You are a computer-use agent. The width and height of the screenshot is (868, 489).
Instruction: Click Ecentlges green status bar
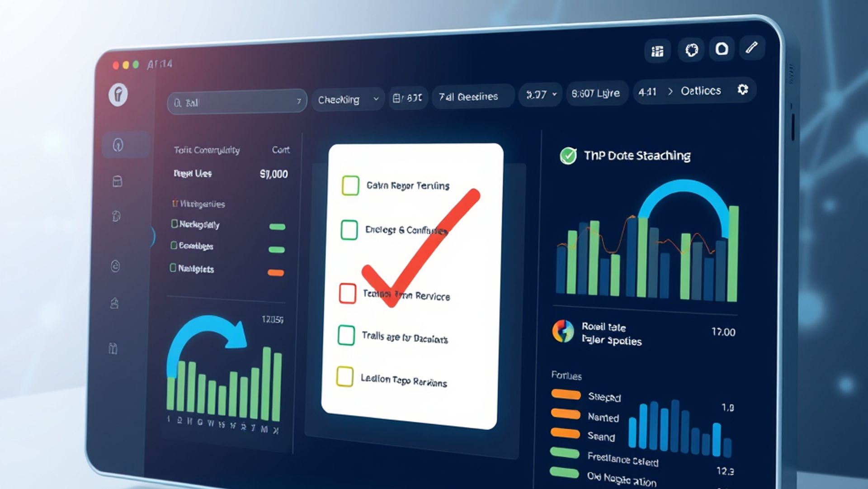[x=277, y=249]
